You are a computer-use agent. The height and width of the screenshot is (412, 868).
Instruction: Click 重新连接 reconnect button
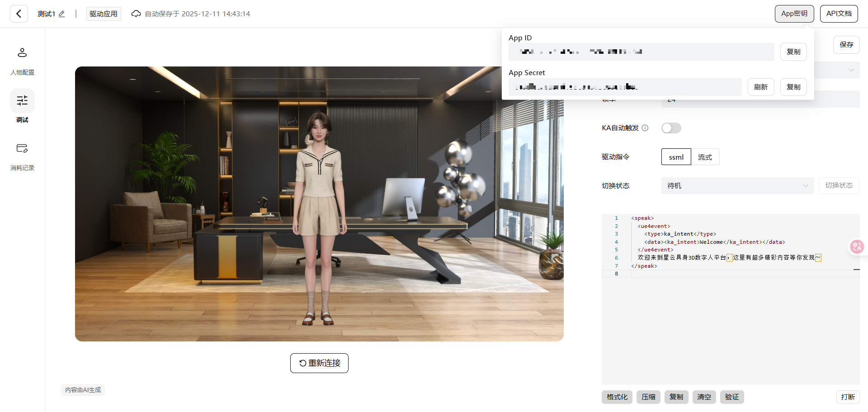pyautogui.click(x=319, y=363)
